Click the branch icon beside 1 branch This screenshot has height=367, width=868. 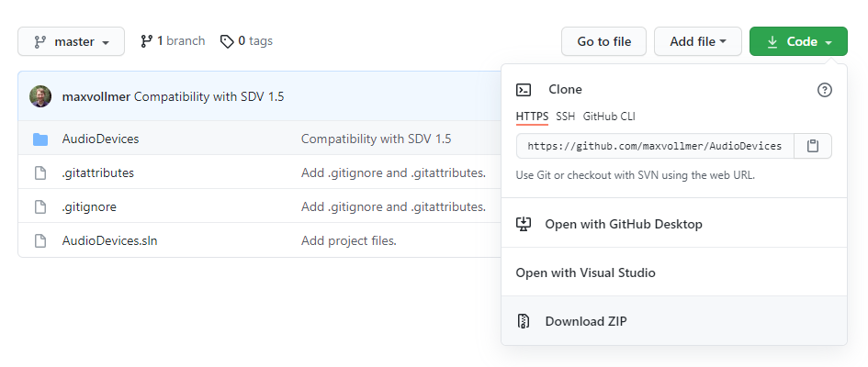coord(146,41)
